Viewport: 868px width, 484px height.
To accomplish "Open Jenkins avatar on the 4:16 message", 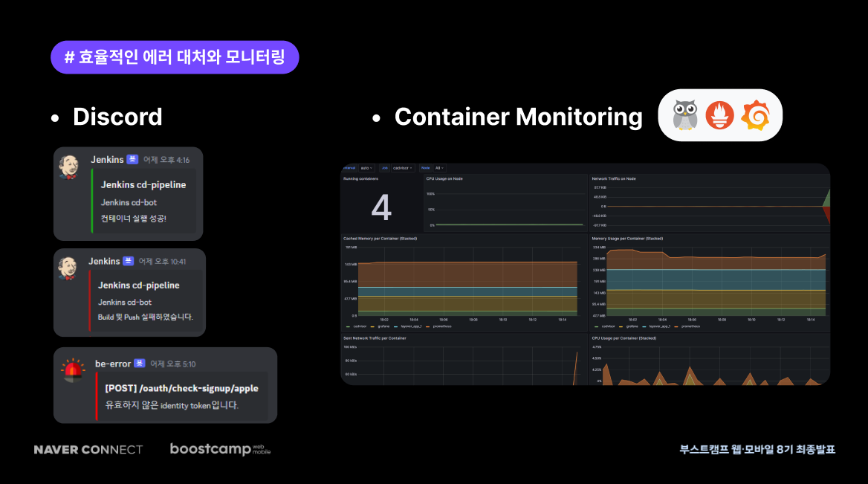I will coord(69,167).
